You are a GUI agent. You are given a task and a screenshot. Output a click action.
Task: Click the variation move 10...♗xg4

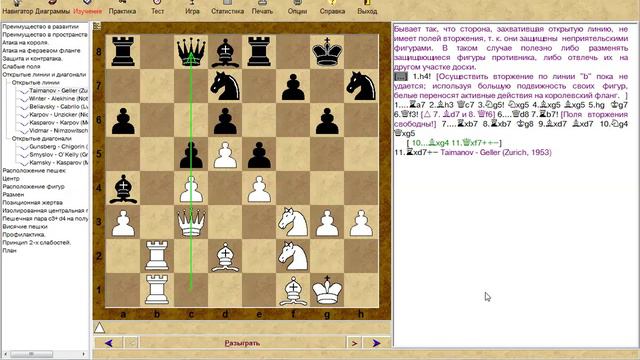pos(430,143)
